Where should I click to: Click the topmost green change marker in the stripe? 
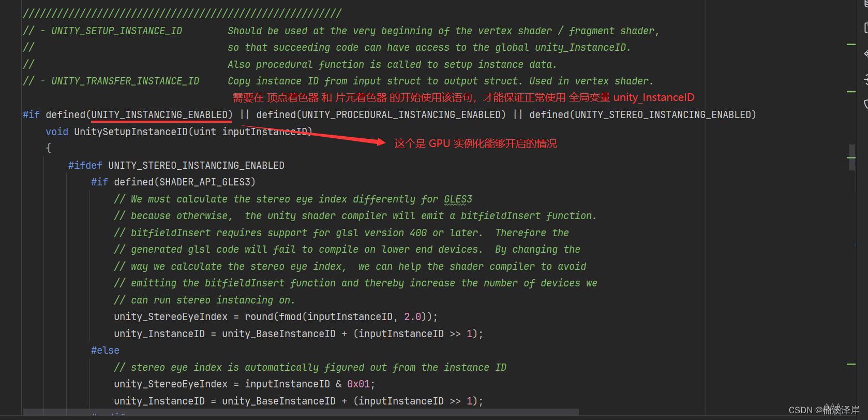click(x=851, y=45)
